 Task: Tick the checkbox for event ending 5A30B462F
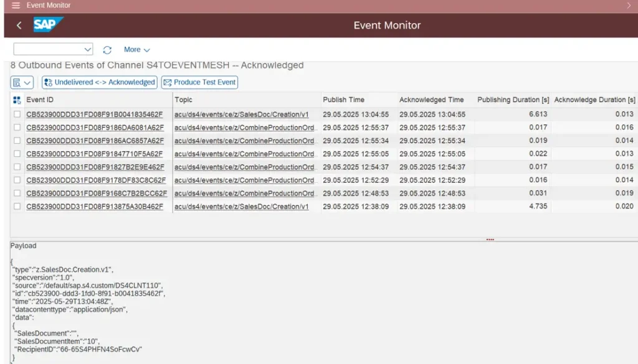point(17,207)
